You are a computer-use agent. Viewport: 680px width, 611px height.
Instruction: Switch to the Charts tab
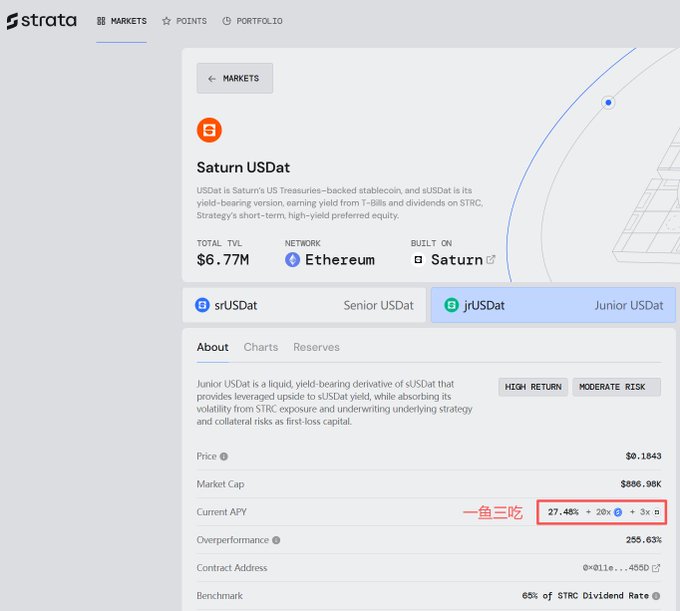click(261, 347)
